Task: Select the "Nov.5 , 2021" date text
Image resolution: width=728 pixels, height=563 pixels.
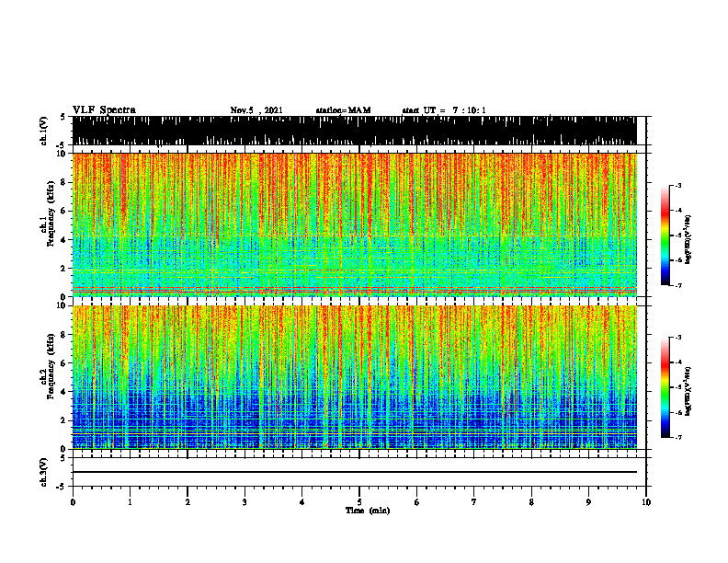Action: 256,110
